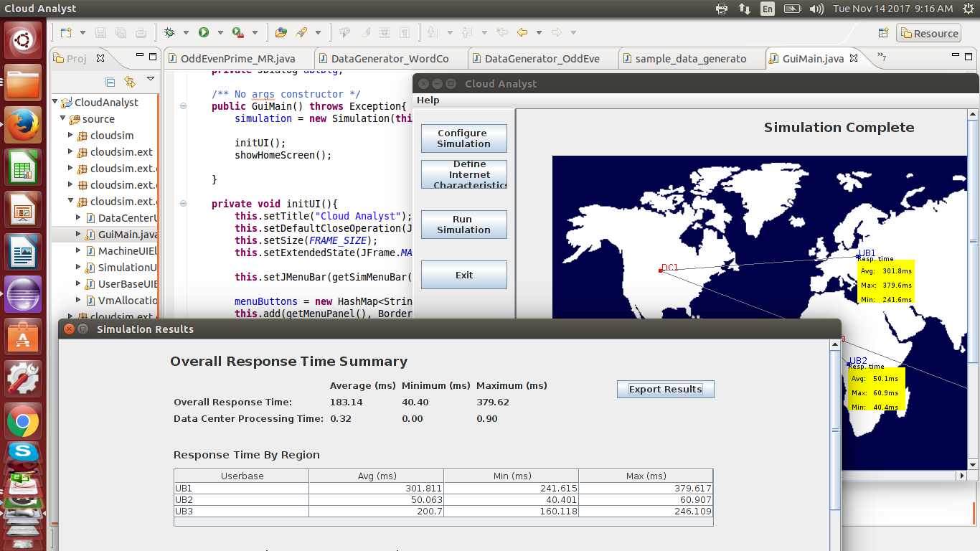Toggle Link with Editor in Project Explorer

[x=129, y=83]
